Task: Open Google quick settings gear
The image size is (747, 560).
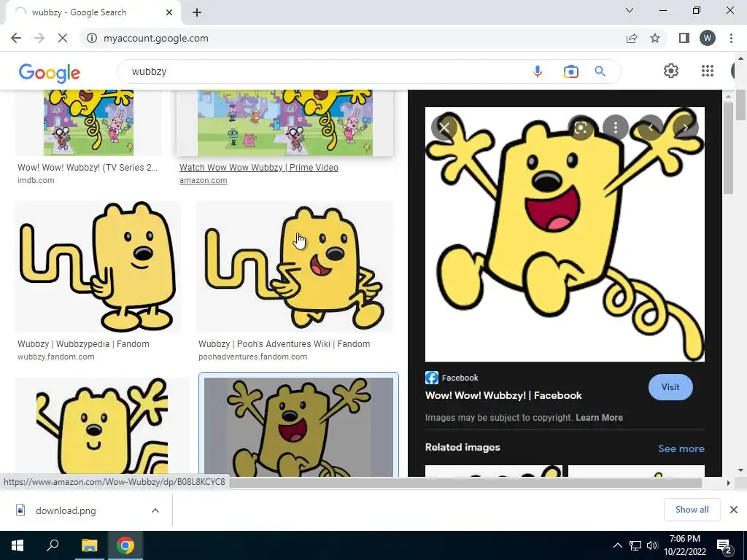Action: pos(671,71)
